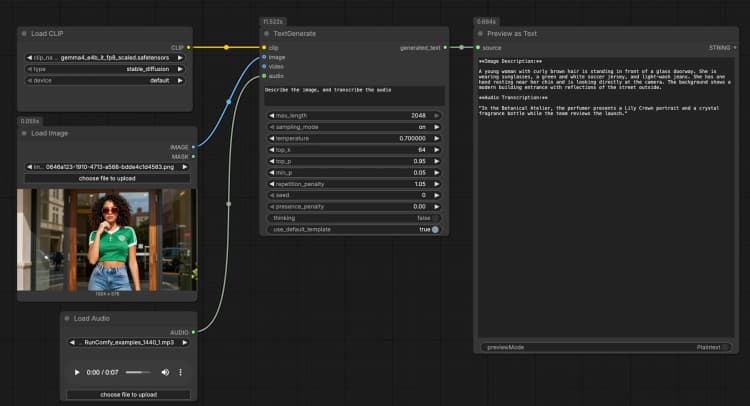Click the audio input port on TextGenerate
This screenshot has width=750, height=406.
coord(264,76)
